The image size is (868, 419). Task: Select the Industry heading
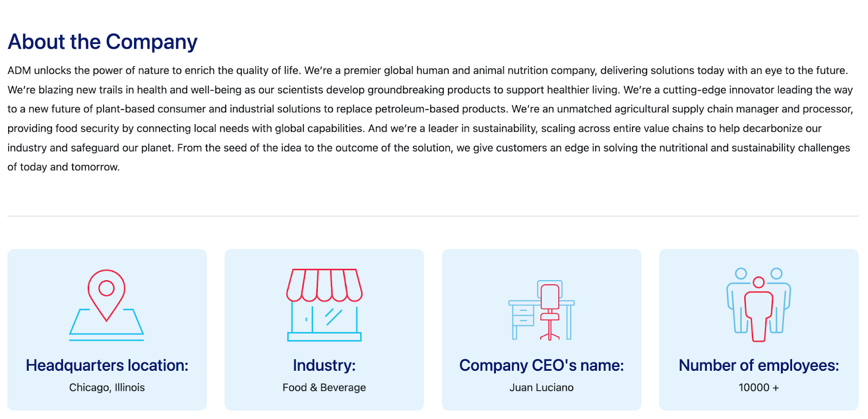click(x=324, y=365)
